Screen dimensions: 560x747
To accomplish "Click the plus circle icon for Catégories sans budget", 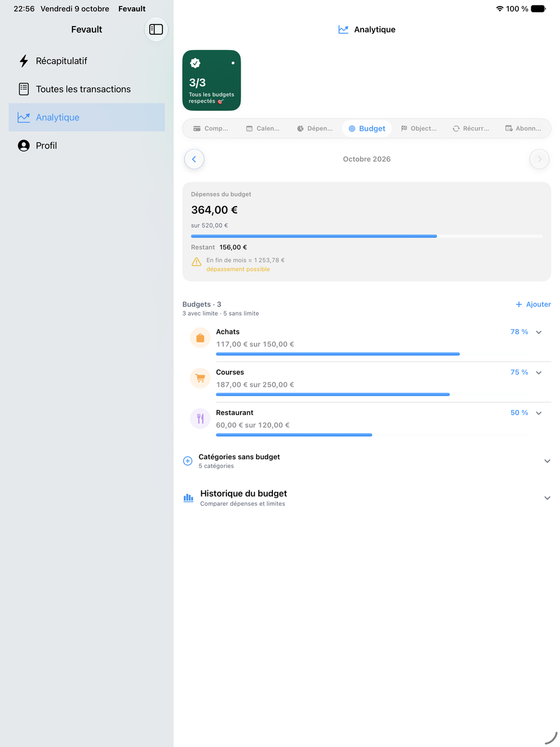I will click(x=188, y=461).
